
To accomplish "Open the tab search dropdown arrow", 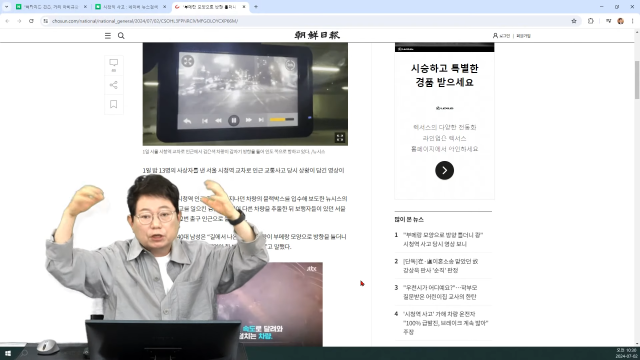I will pos(7,7).
